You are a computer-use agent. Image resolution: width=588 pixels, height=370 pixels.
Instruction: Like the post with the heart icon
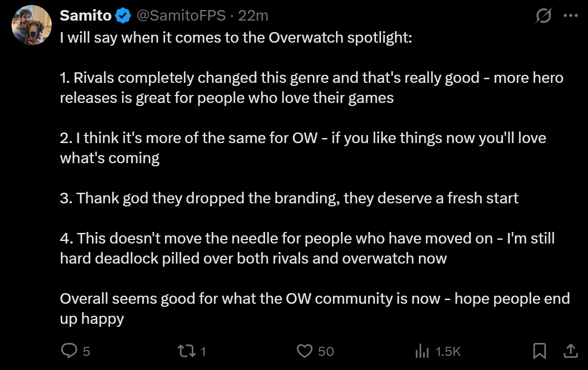(x=305, y=351)
